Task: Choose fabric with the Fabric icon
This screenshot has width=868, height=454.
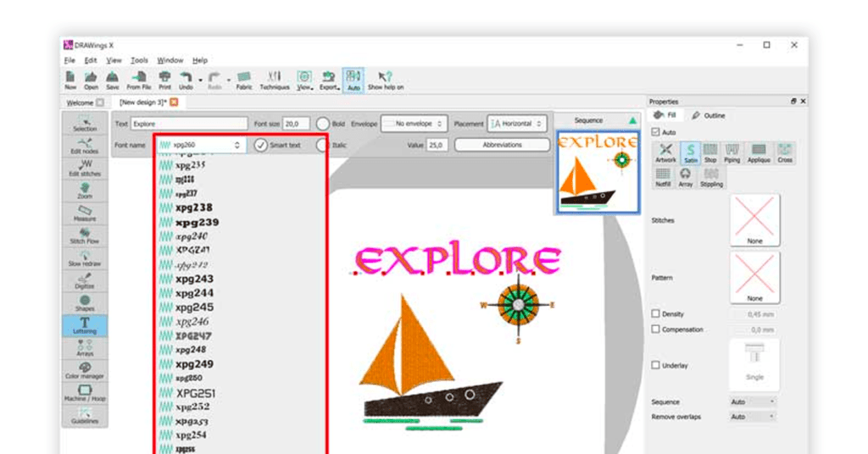Action: pos(243,80)
